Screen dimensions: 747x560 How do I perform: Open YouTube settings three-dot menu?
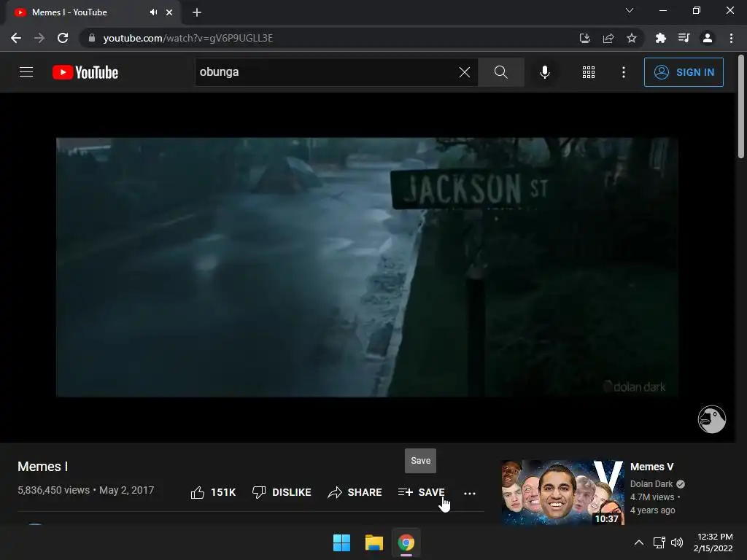[623, 72]
